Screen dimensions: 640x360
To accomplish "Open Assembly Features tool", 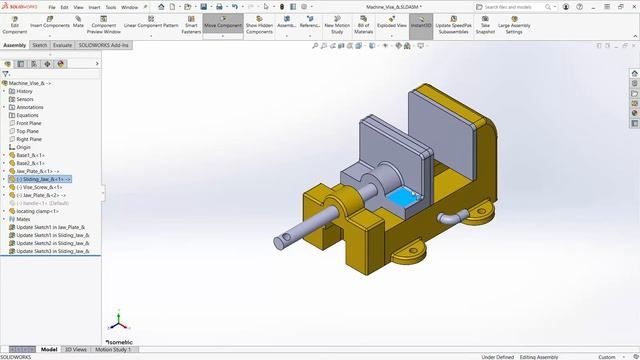I will click(x=287, y=22).
